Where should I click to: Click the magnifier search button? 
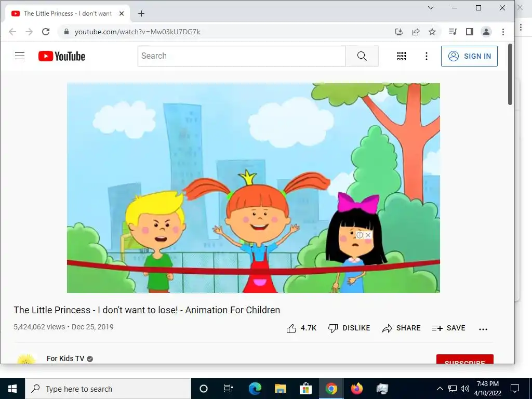[x=362, y=56]
